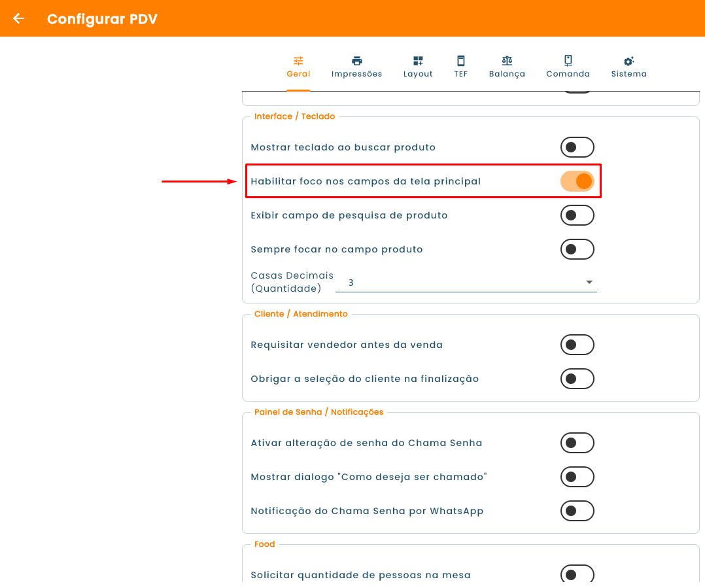The height and width of the screenshot is (588, 705).
Task: Open the Sistema tab label
Action: click(629, 74)
